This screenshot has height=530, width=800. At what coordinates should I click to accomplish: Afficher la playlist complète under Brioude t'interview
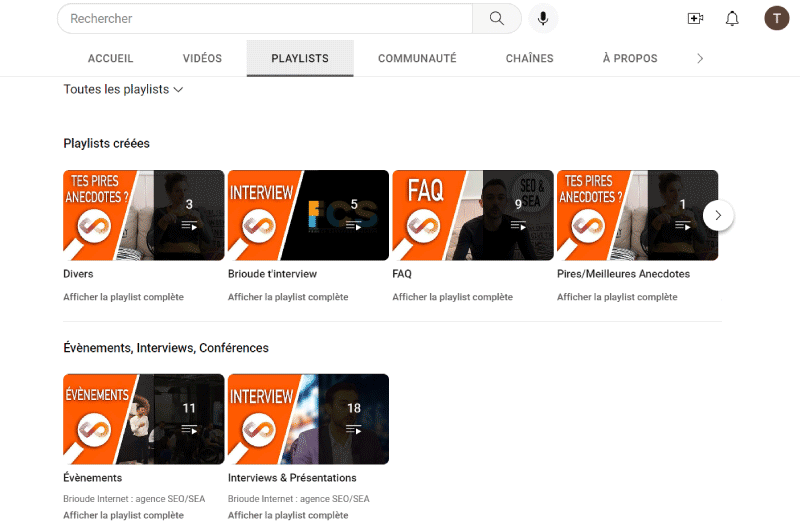point(288,297)
